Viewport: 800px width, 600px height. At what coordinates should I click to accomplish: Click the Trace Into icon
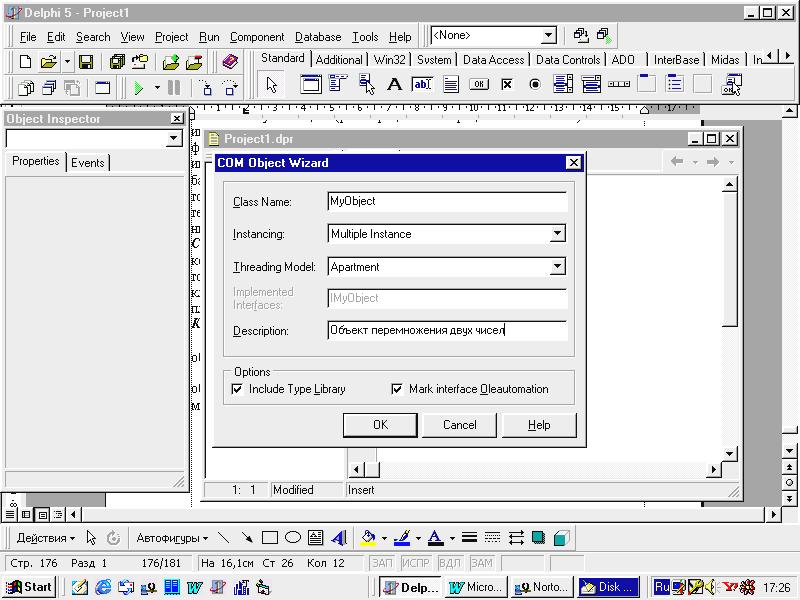click(206, 88)
